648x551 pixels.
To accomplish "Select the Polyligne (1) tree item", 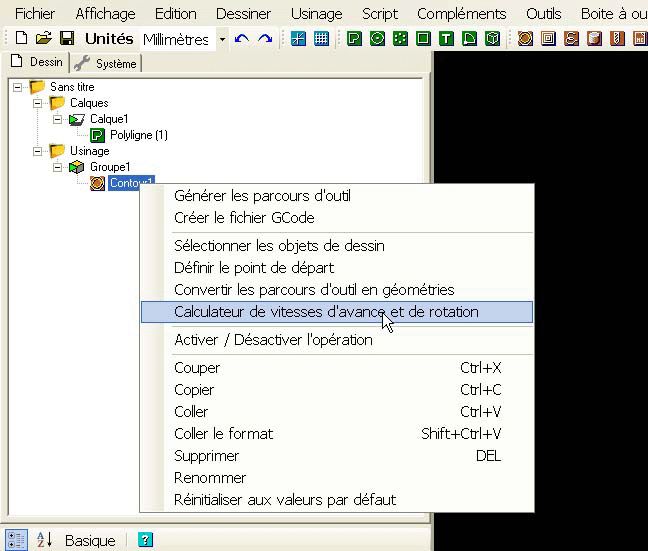I will (x=138, y=135).
